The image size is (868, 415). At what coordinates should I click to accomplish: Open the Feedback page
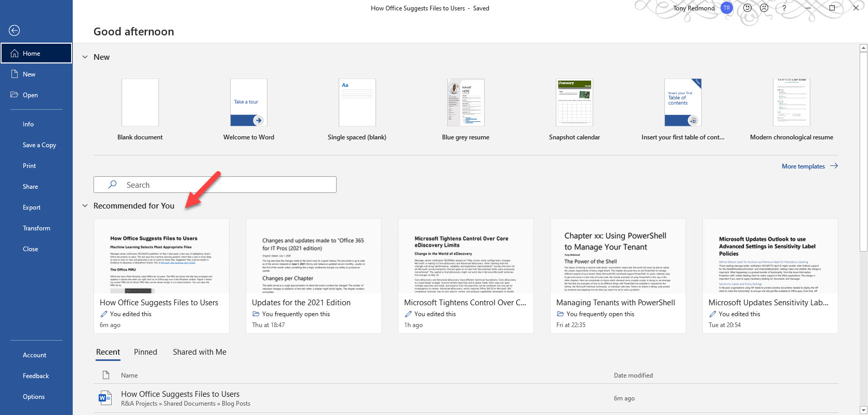coord(36,376)
